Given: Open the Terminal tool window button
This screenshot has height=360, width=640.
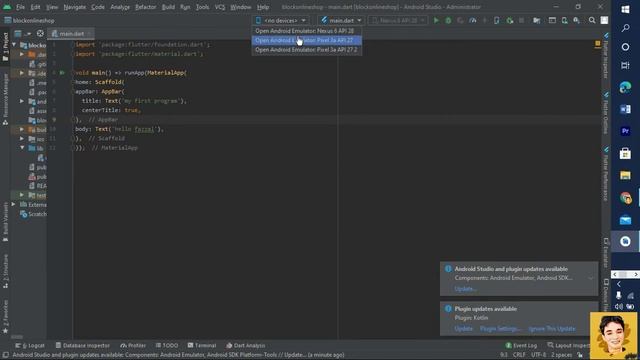Looking at the screenshot, I should click(202, 345).
